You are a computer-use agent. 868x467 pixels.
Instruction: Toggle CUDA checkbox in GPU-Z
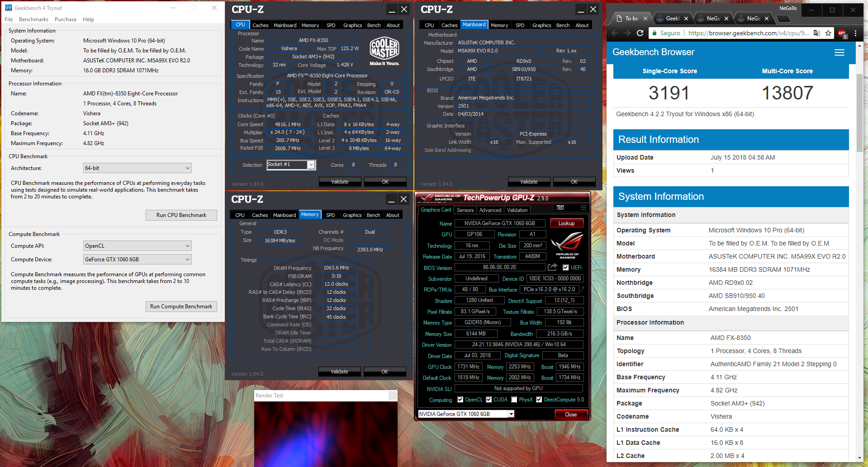(489, 400)
